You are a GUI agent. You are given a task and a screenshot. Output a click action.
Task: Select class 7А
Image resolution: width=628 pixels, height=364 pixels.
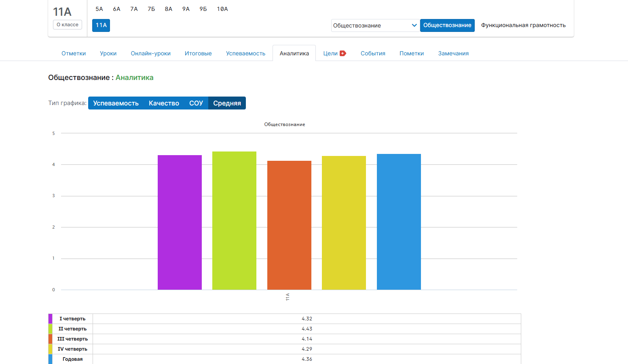(134, 9)
